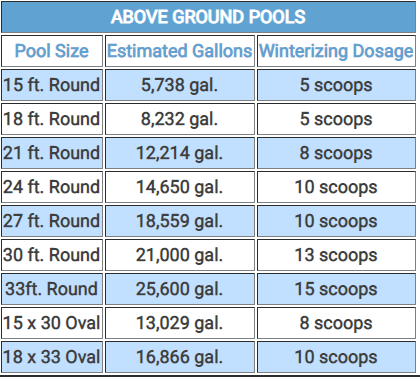Select the 24 ft. Round cell
The width and height of the screenshot is (420, 377).
point(52,187)
